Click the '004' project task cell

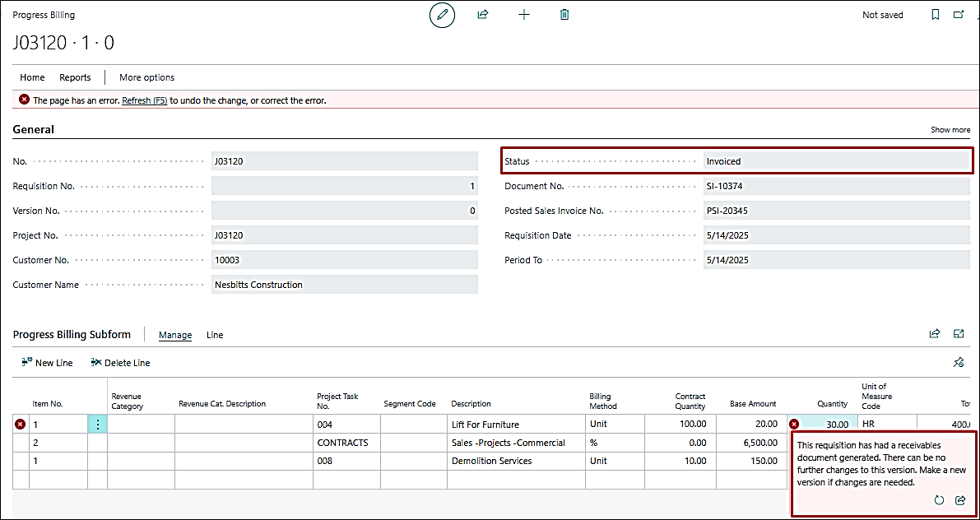(x=347, y=425)
